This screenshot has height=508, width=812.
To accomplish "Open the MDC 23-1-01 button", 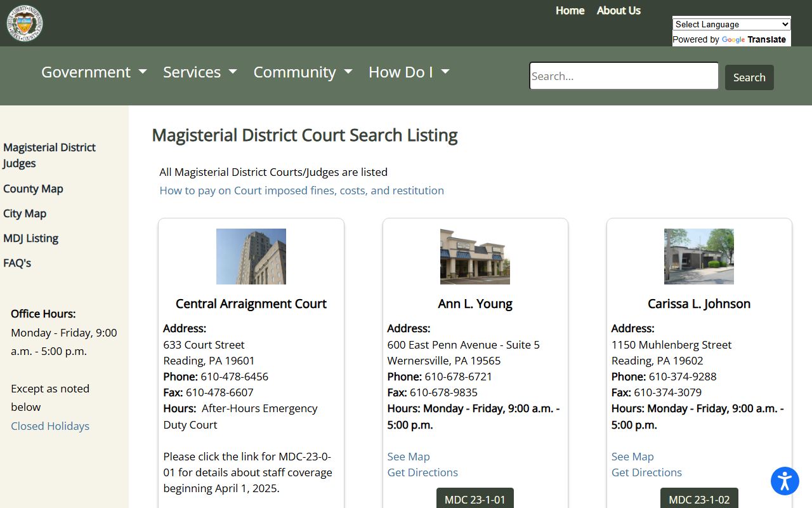I will click(x=475, y=498).
